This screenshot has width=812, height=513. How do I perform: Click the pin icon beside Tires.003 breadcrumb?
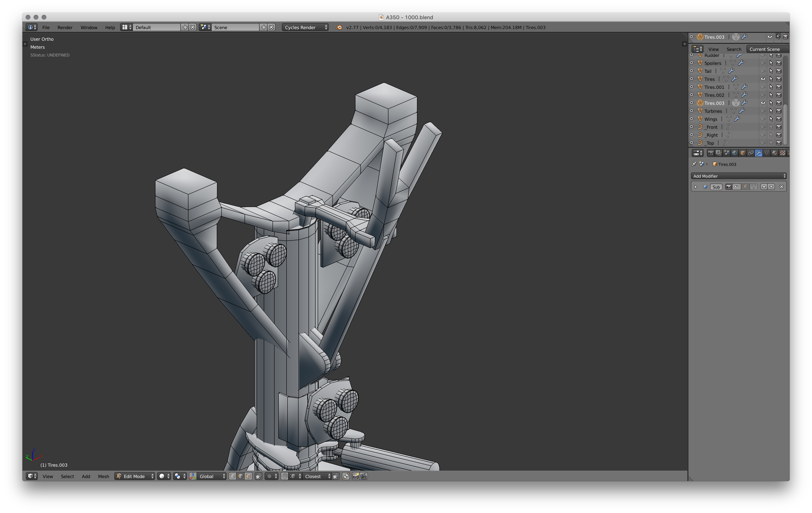coord(694,164)
